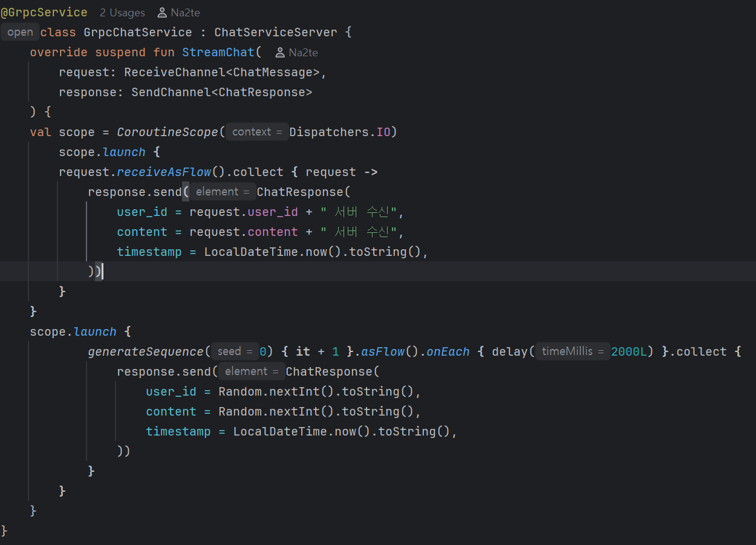Viewport: 756px width, 545px height.
Task: Click the CoroutineScope constructor call
Action: point(170,132)
